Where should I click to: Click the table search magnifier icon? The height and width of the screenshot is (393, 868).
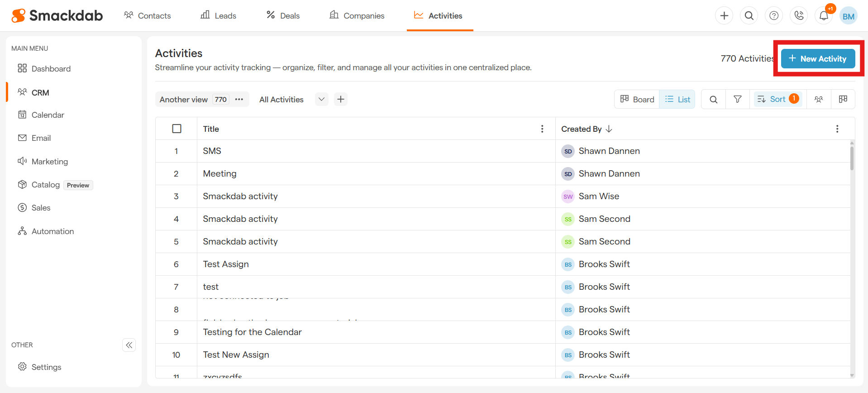point(713,99)
